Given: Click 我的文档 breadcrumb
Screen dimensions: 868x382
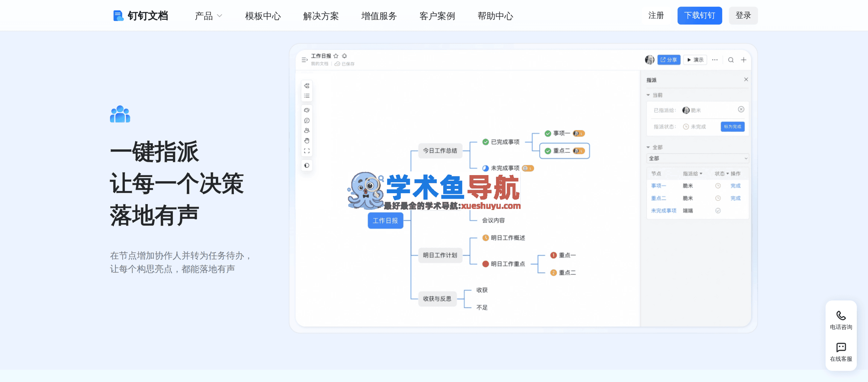Looking at the screenshot, I should [x=319, y=64].
